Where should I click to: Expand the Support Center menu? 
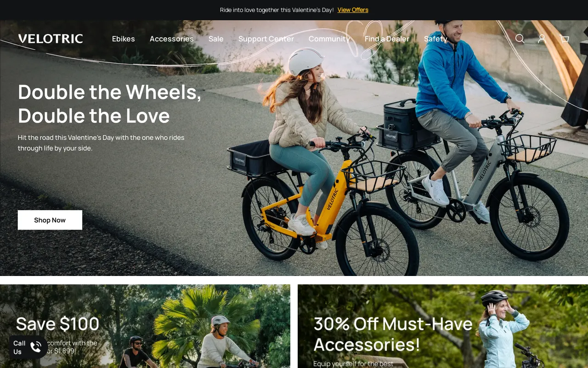click(x=266, y=39)
